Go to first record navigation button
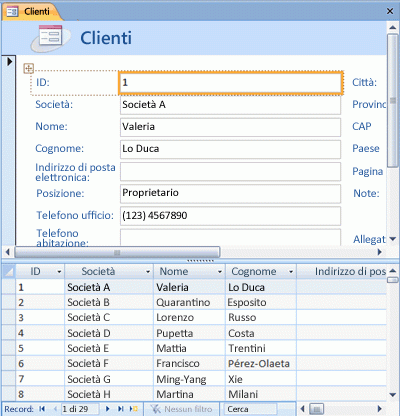 [42, 409]
